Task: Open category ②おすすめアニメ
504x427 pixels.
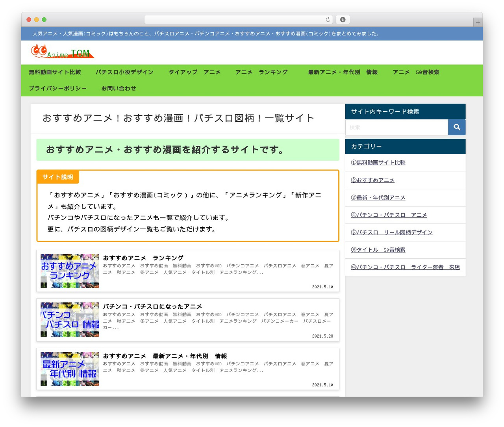Action: click(x=372, y=180)
